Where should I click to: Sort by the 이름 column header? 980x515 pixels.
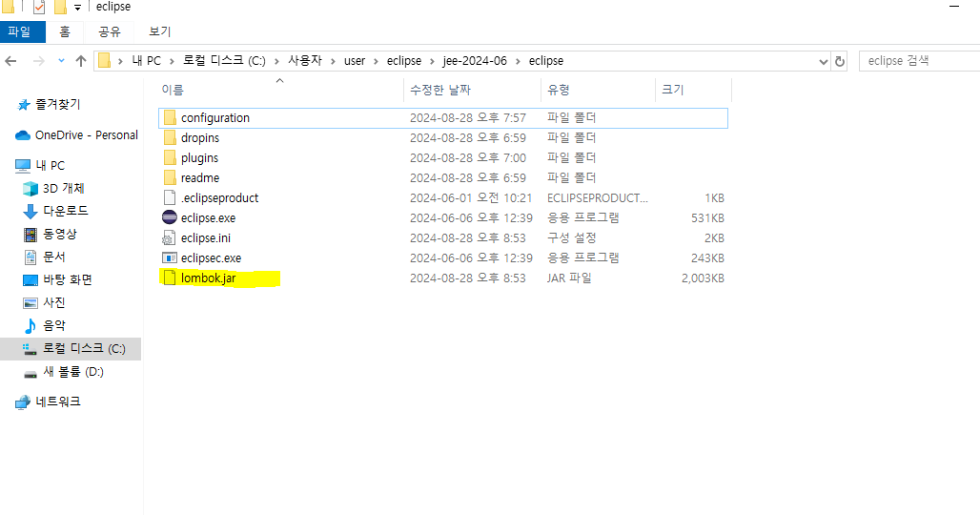pyautogui.click(x=174, y=90)
